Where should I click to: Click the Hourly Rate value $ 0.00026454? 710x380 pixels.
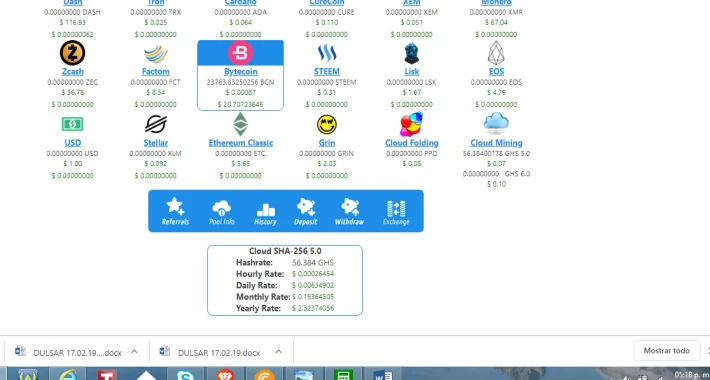pos(313,274)
